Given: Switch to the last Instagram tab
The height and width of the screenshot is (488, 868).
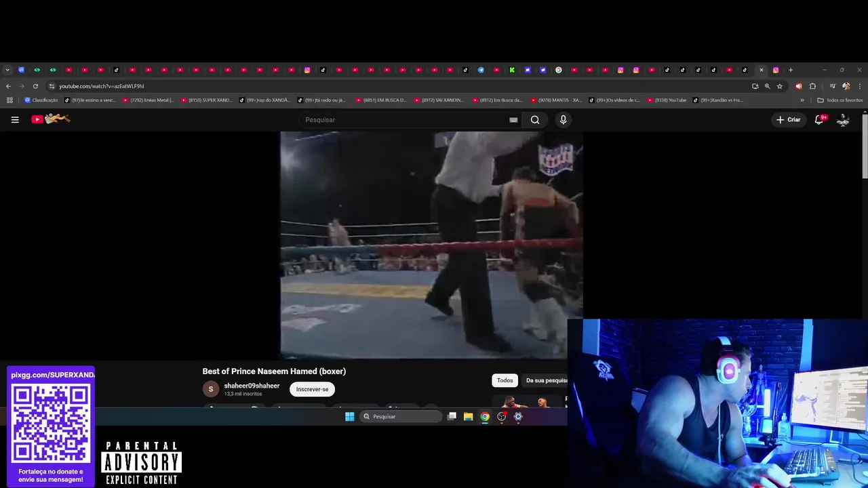Looking at the screenshot, I should point(776,70).
